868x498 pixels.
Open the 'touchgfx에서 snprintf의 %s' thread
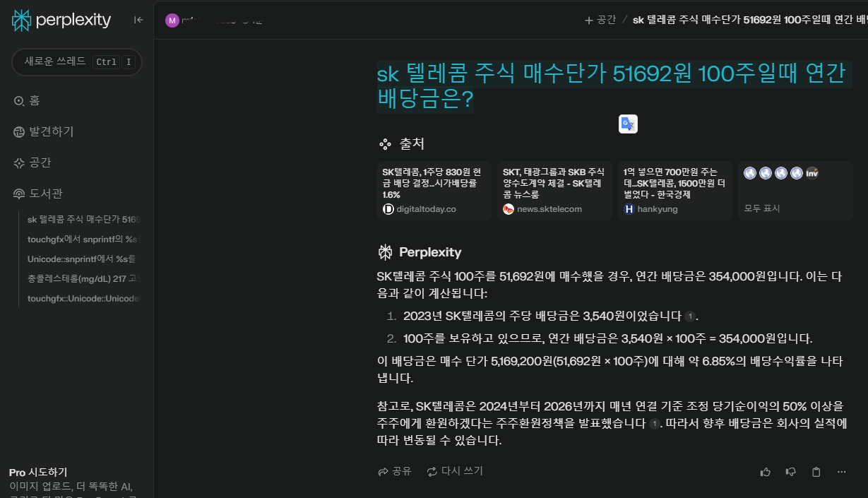[x=84, y=239]
